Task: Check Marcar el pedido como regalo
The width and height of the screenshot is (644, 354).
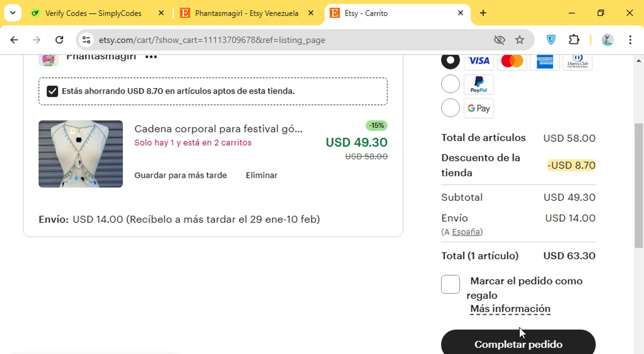Action: coord(450,284)
